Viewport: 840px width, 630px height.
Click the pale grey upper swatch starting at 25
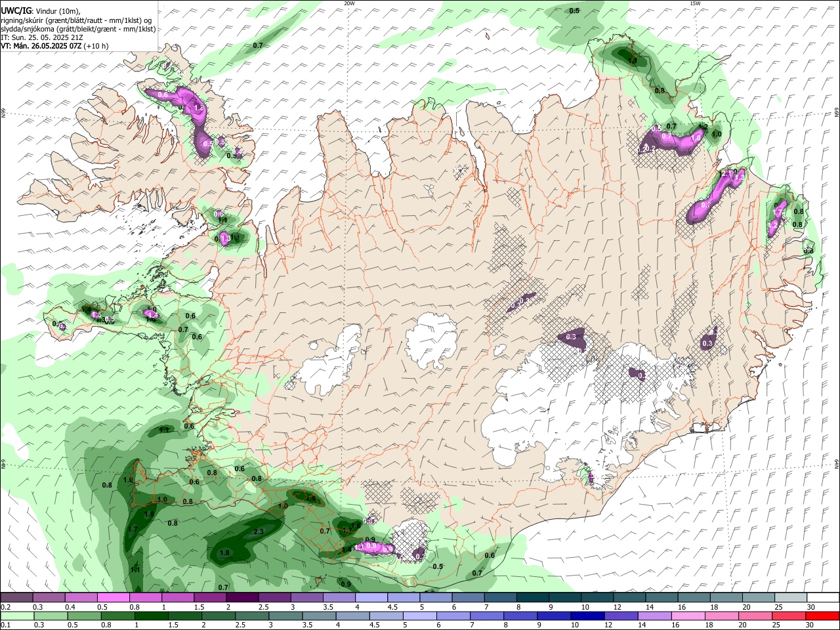pos(791,598)
